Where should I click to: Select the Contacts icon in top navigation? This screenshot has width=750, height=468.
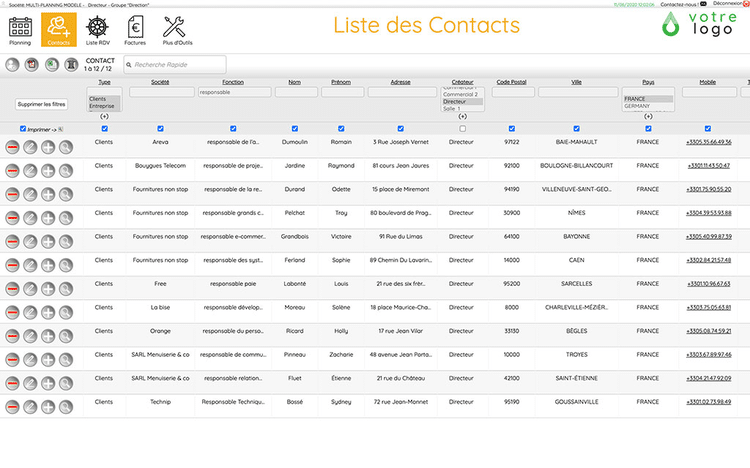[x=58, y=30]
